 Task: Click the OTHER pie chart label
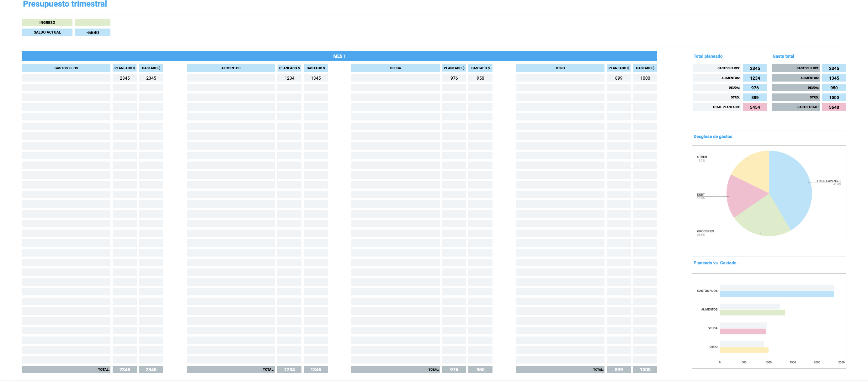pos(702,157)
